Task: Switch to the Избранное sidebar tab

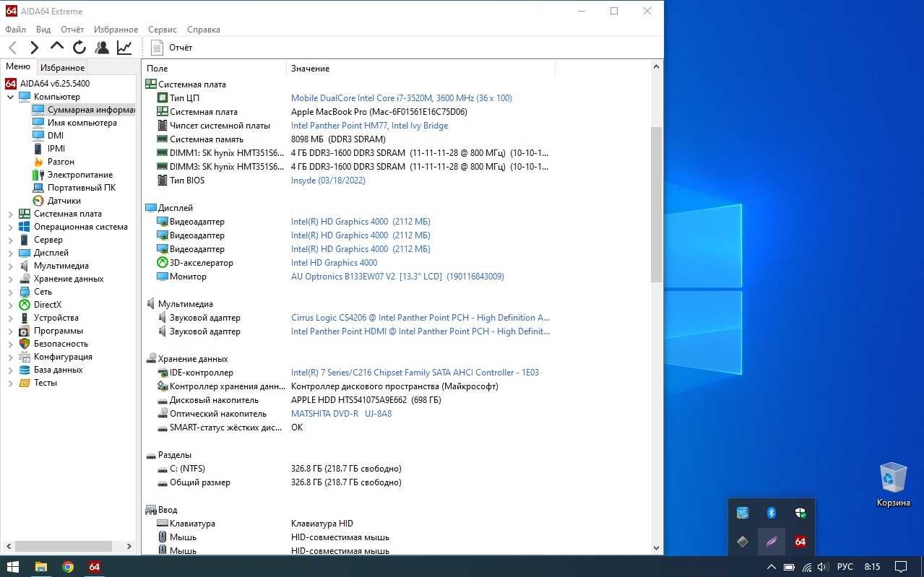Action: click(x=62, y=67)
